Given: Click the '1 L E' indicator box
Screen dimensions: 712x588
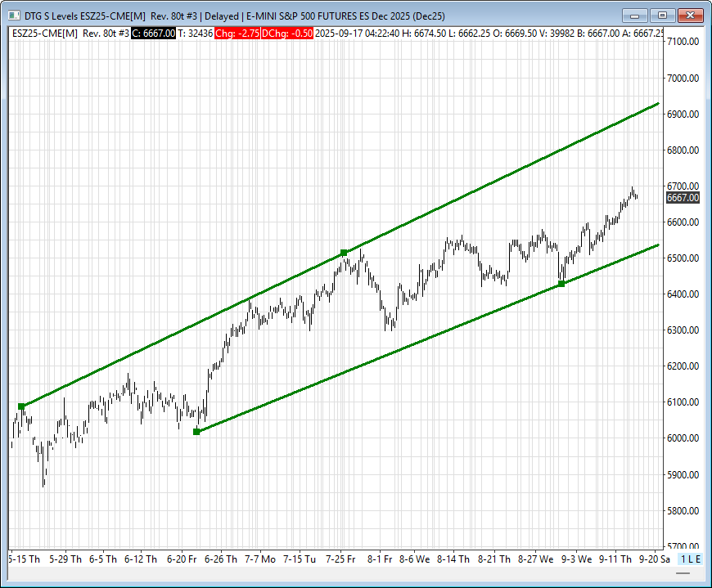Looking at the screenshot, I should (690, 559).
